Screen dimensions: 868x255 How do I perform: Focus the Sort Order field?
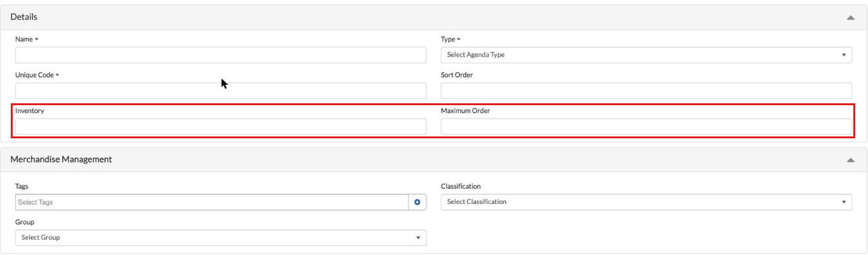(x=646, y=91)
